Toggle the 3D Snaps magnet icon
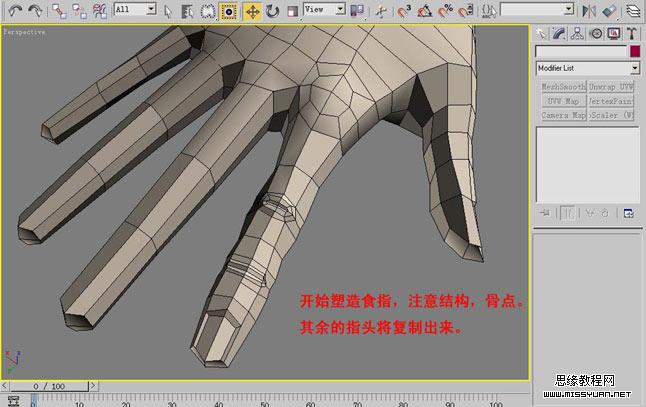The width and height of the screenshot is (646, 407). coord(404,11)
